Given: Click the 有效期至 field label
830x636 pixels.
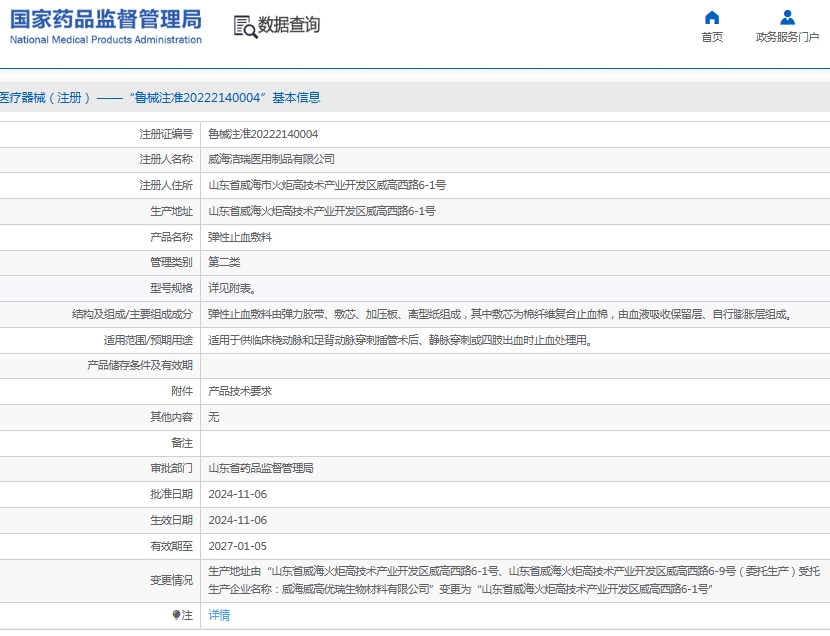Looking at the screenshot, I should tap(172, 546).
